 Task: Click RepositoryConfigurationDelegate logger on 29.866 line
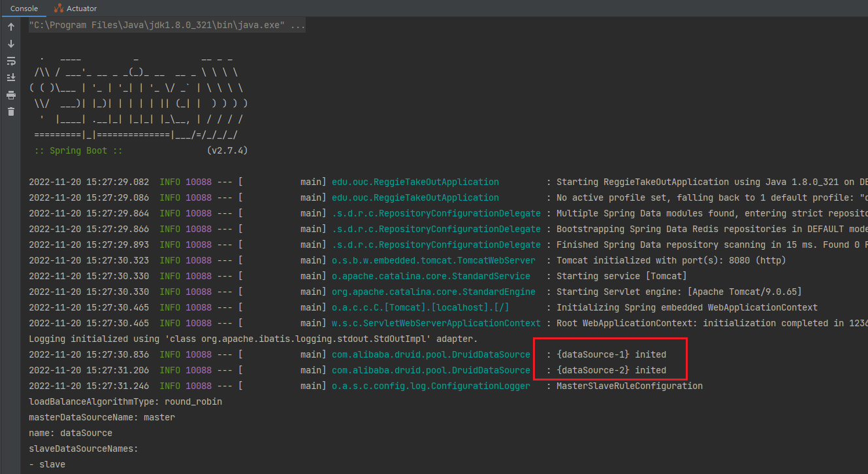point(436,229)
